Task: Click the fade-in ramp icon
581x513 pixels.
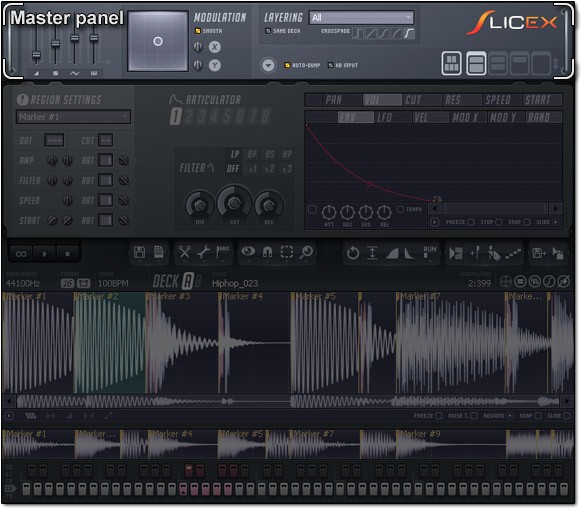Action: coord(392,254)
